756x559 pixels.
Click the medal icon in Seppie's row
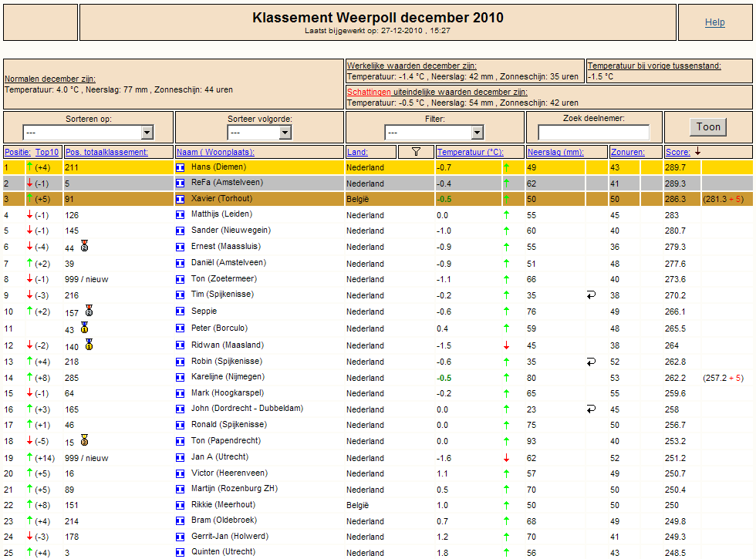[89, 310]
